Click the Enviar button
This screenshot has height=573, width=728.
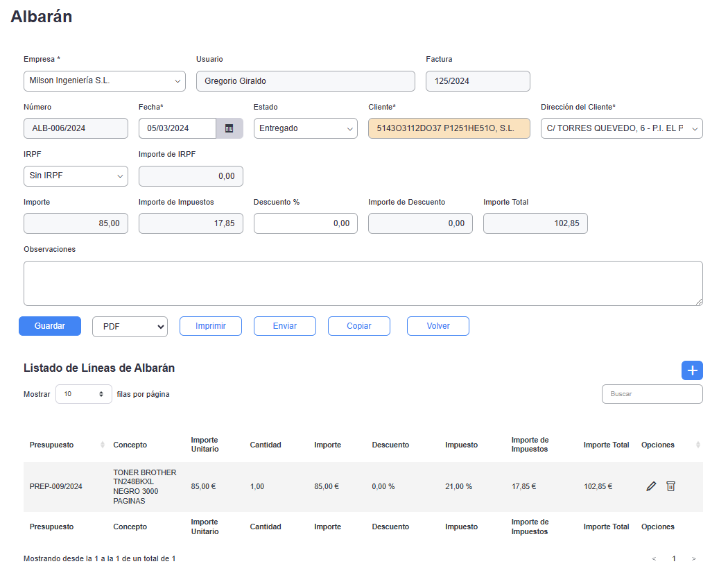click(x=285, y=326)
